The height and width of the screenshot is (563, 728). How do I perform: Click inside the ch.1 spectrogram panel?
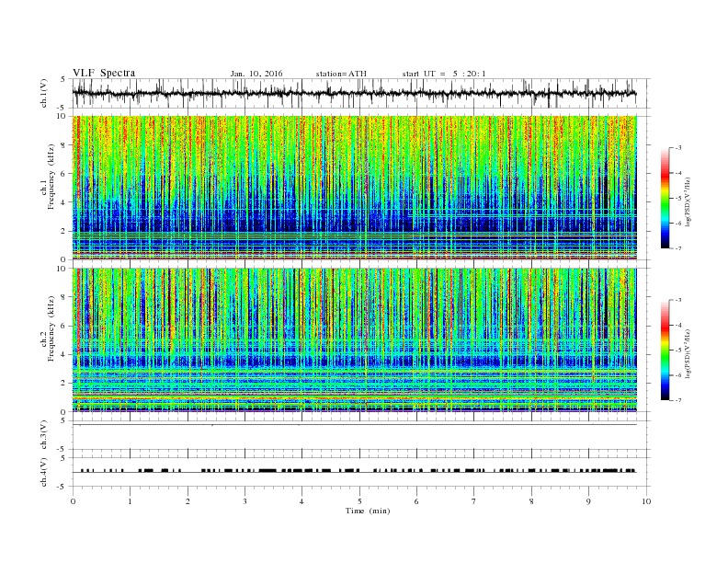(x=354, y=188)
